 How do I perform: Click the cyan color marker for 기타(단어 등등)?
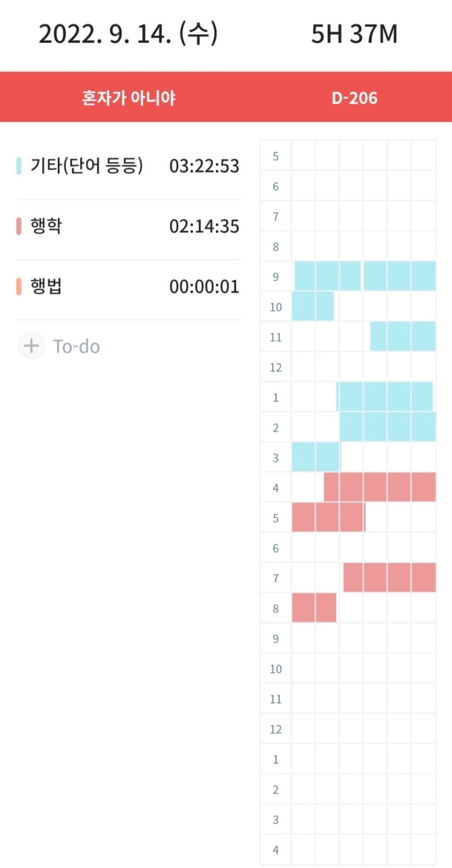click(19, 166)
